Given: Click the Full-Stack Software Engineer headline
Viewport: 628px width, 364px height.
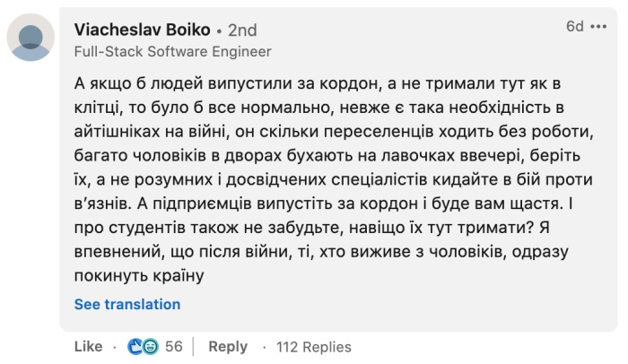Looking at the screenshot, I should tap(172, 51).
